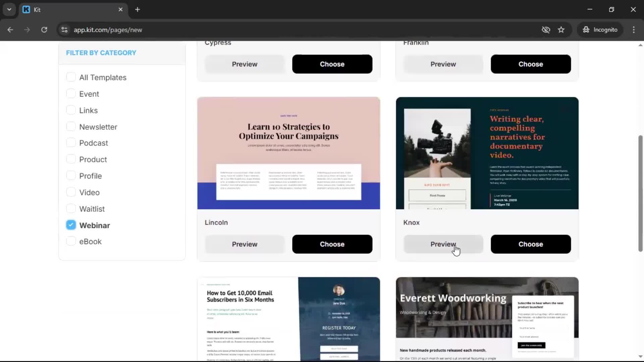Click the third-party cookies blocked eye icon
Screen dimensions: 644x362
click(546, 29)
